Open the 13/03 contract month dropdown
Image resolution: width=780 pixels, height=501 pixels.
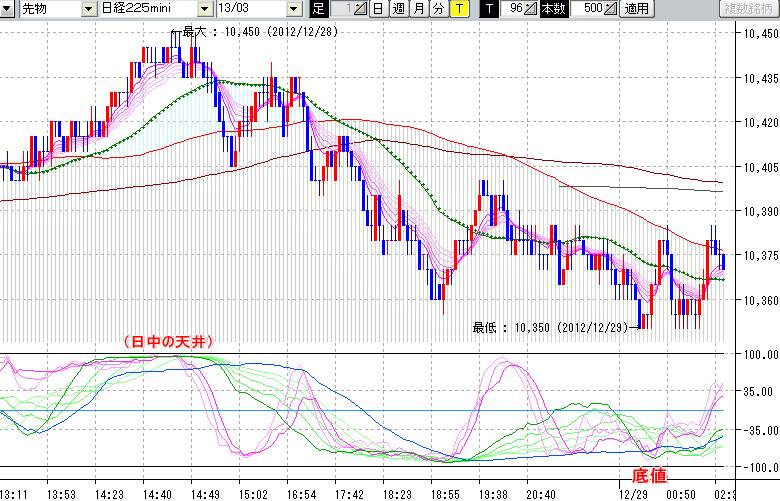(293, 9)
